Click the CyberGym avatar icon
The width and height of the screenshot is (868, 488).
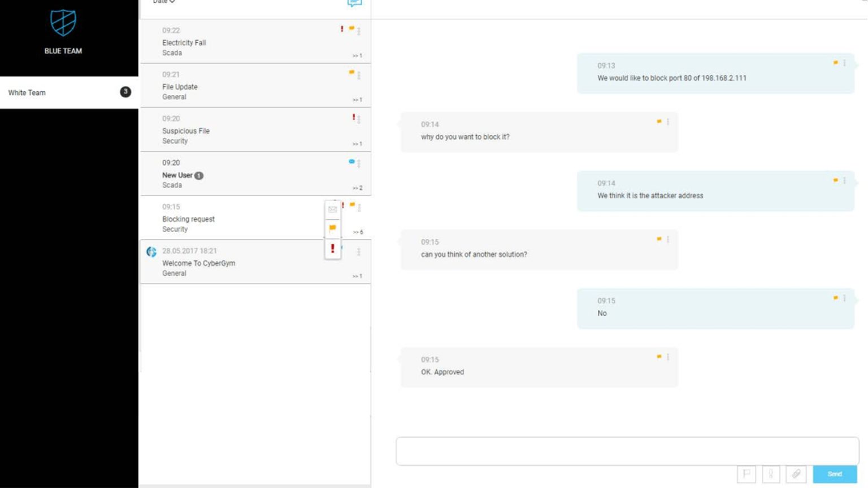[x=151, y=251]
